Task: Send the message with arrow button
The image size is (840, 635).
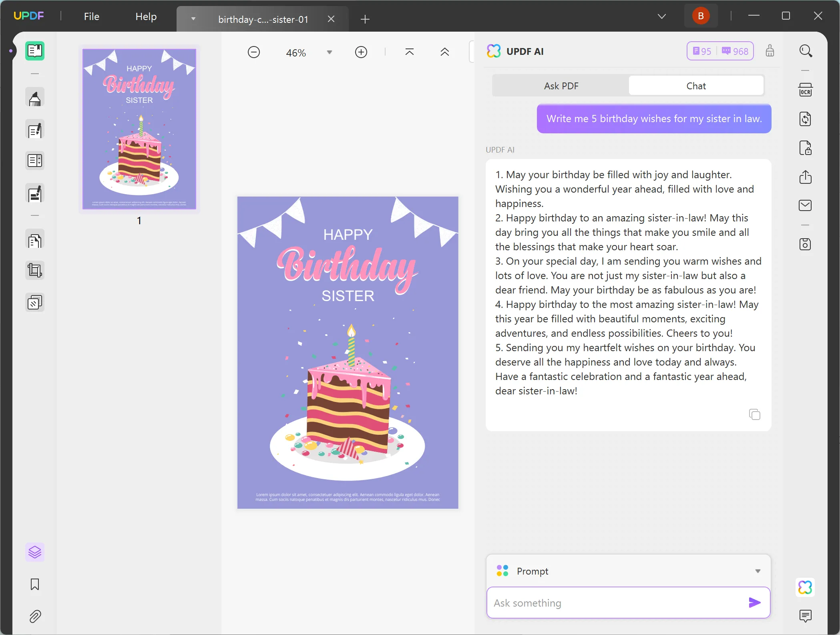Action: [x=754, y=603]
